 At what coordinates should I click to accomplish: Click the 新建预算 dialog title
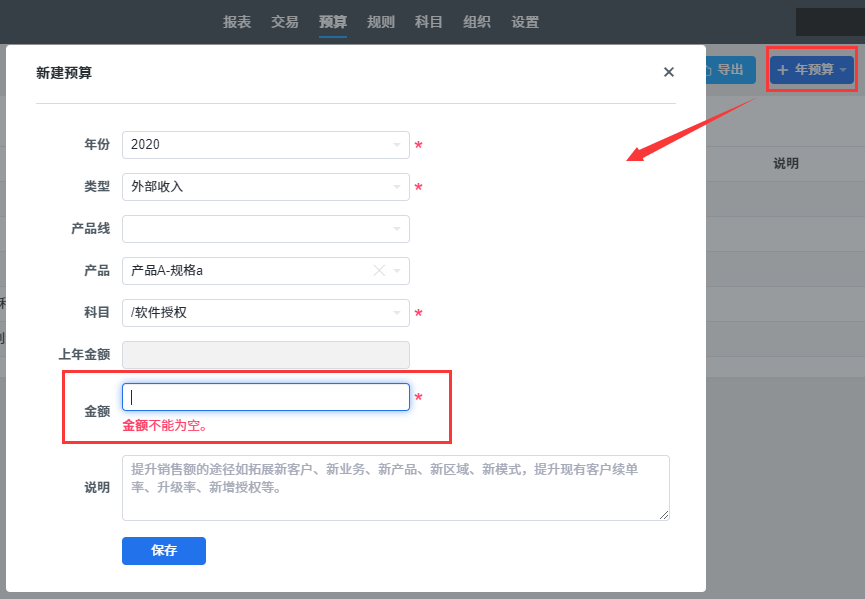64,73
